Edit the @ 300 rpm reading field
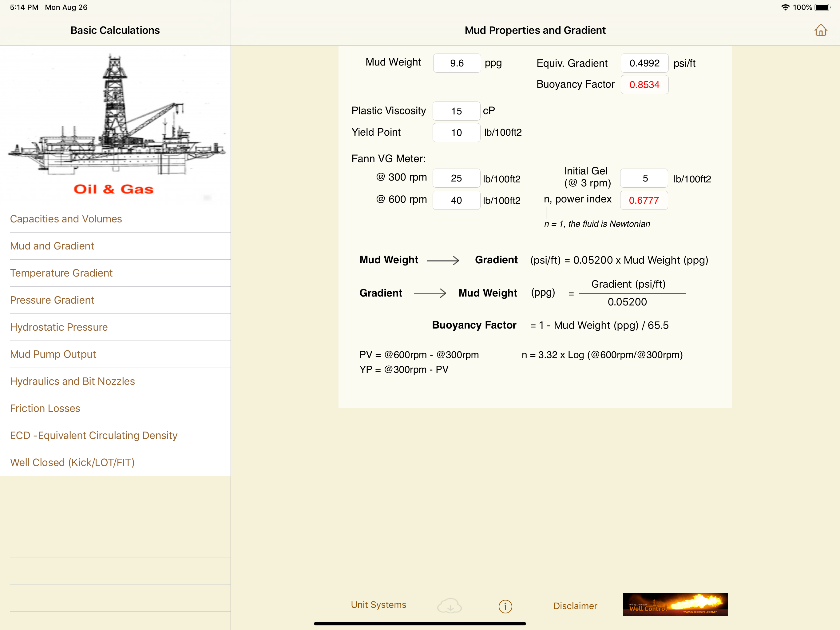The height and width of the screenshot is (630, 840). pos(457,178)
